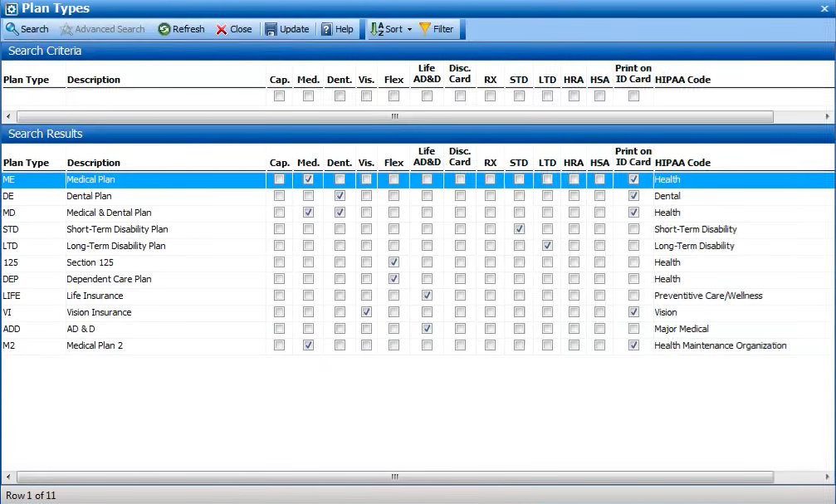The width and height of the screenshot is (836, 504).
Task: Select the 'Section 125' description cell
Action: pos(166,262)
